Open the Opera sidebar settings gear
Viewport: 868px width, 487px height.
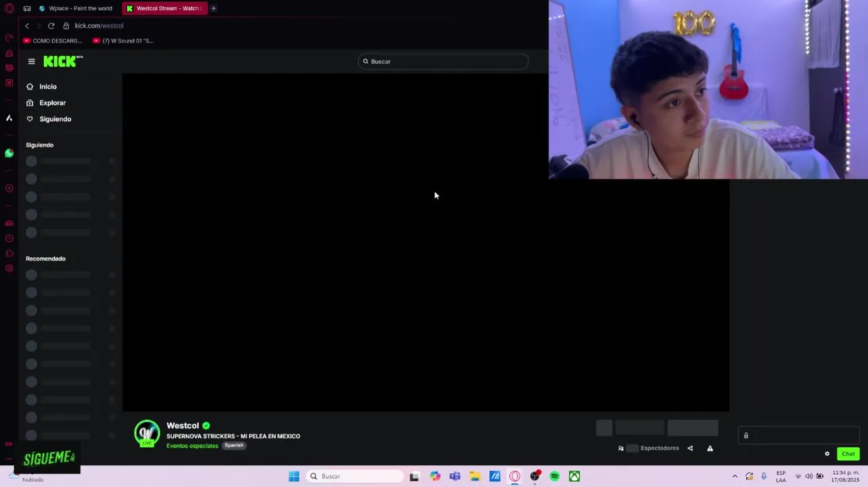pyautogui.click(x=9, y=269)
